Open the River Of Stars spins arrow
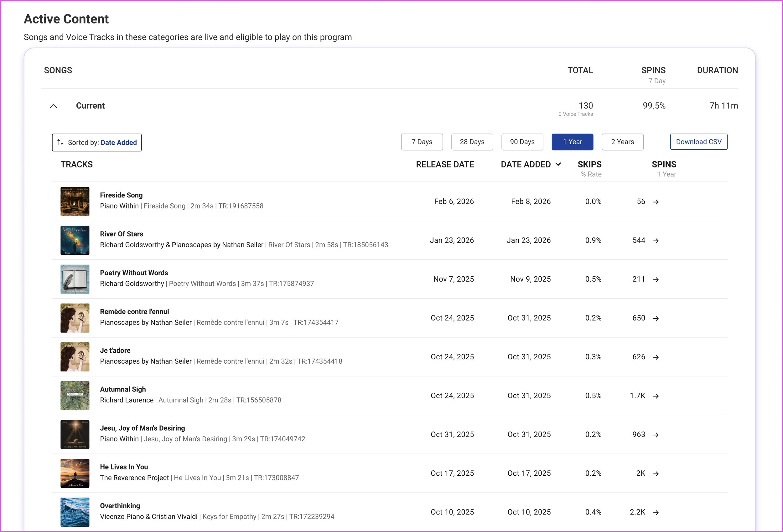 tap(656, 240)
